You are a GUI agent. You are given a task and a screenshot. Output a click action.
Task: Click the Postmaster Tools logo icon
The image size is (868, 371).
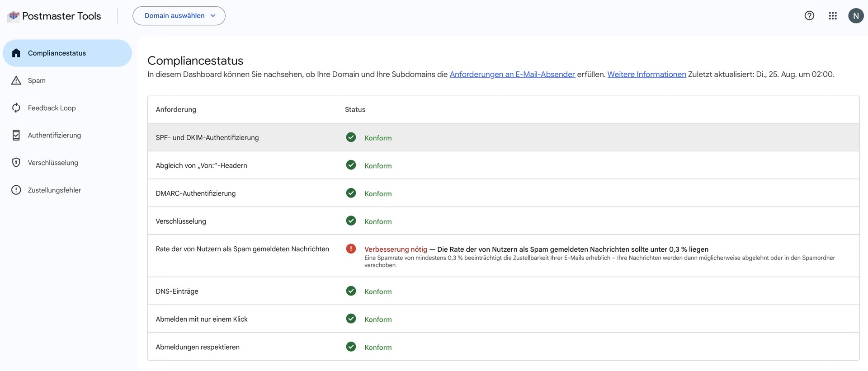(14, 16)
